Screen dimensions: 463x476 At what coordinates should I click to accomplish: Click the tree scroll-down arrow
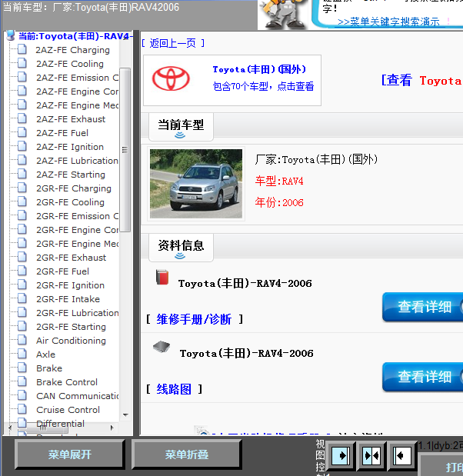[125, 414]
